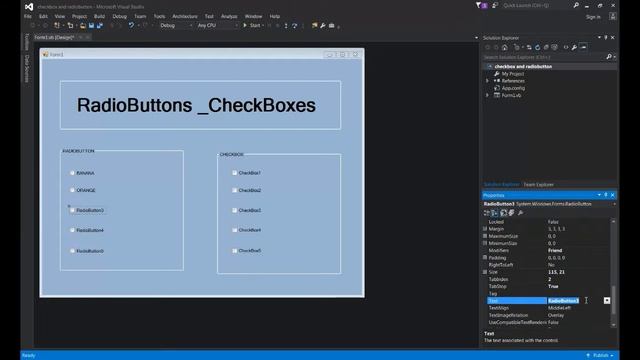Click the Properties panel vertical scrollbar
The width and height of the screenshot is (640, 360).
[613, 273]
